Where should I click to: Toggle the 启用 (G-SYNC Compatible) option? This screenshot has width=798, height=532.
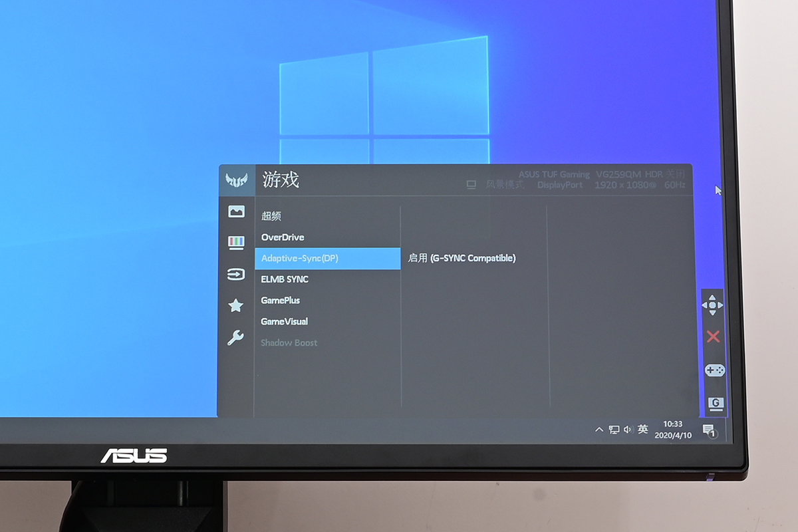point(462,258)
